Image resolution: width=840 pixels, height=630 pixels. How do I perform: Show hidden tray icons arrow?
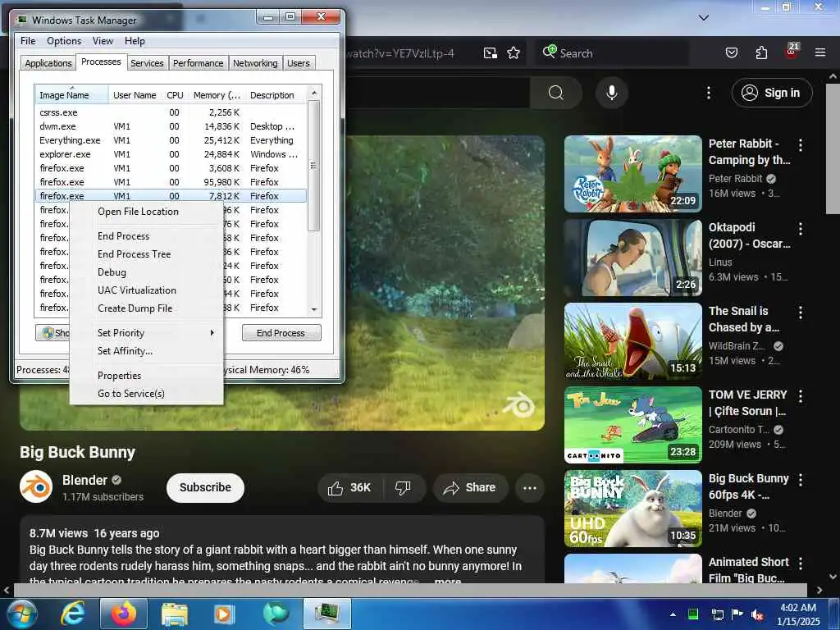(673, 614)
